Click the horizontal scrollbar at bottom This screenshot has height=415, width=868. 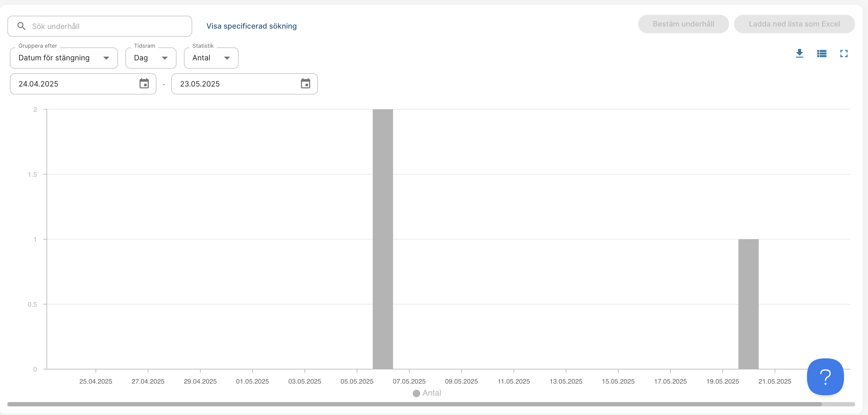pyautogui.click(x=415, y=404)
